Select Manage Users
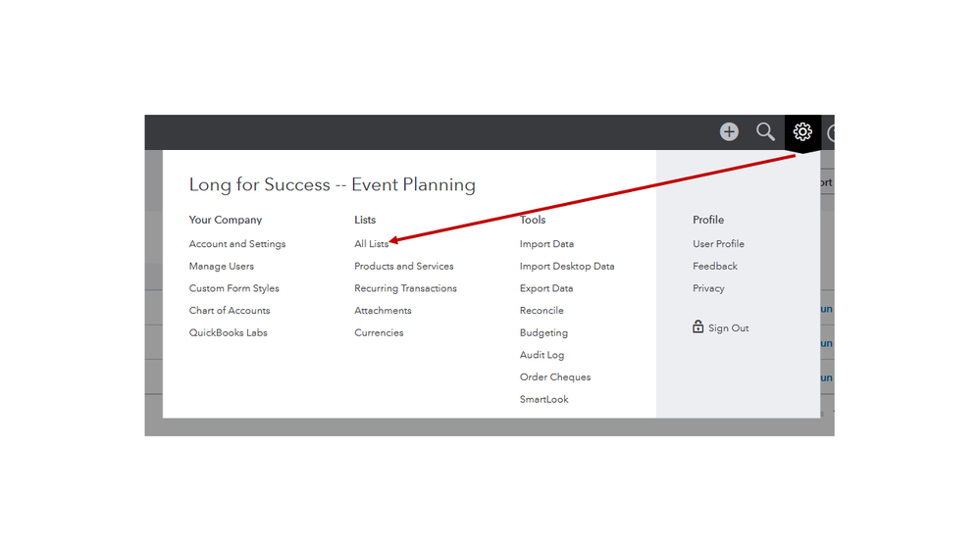The height and width of the screenshot is (551, 980). [222, 267]
